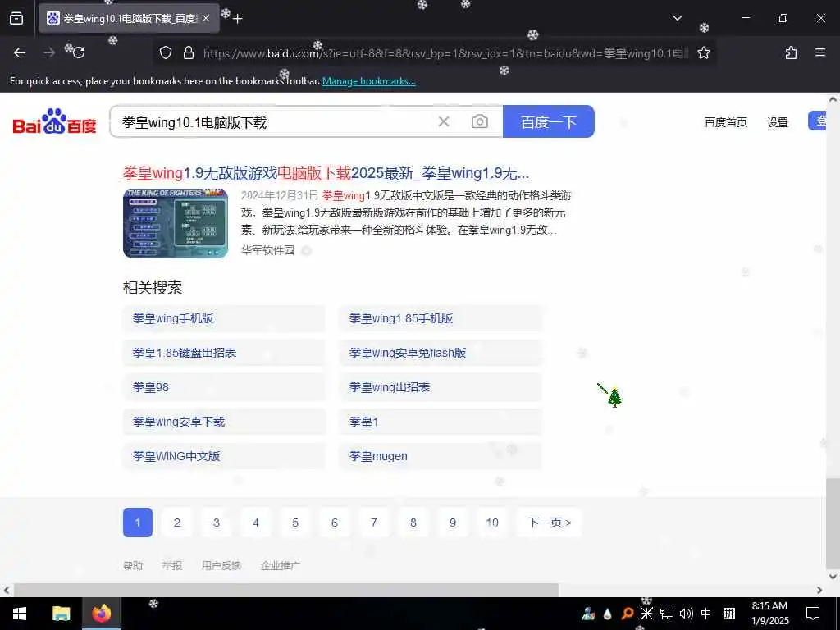Select related search 拳皇WING中文版
The width and height of the screenshot is (840, 630).
224,456
